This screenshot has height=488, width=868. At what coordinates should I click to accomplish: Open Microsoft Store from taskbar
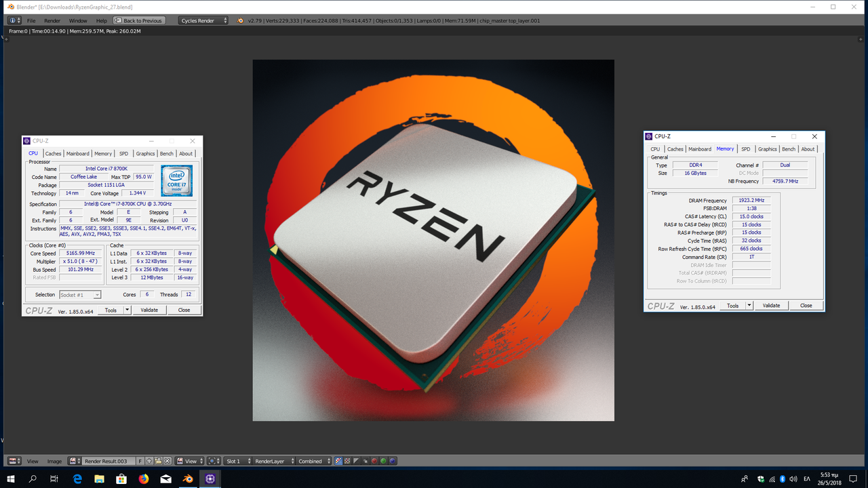(121, 479)
